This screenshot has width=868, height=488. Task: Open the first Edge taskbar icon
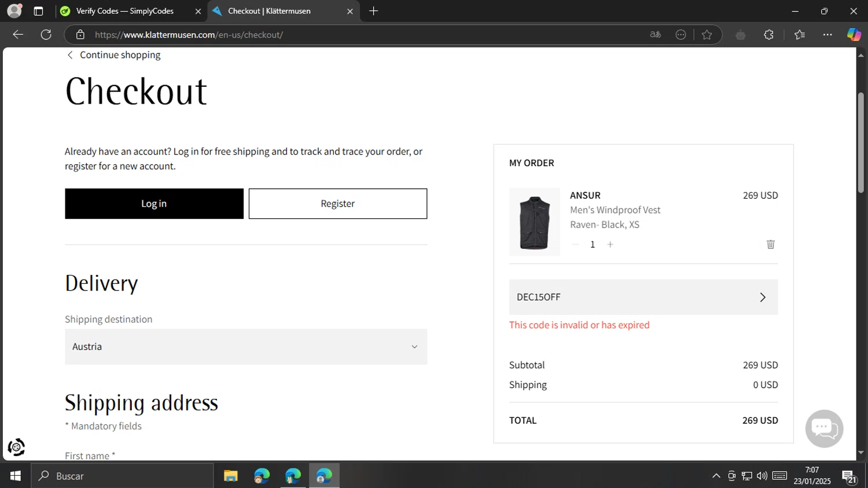[x=262, y=476]
